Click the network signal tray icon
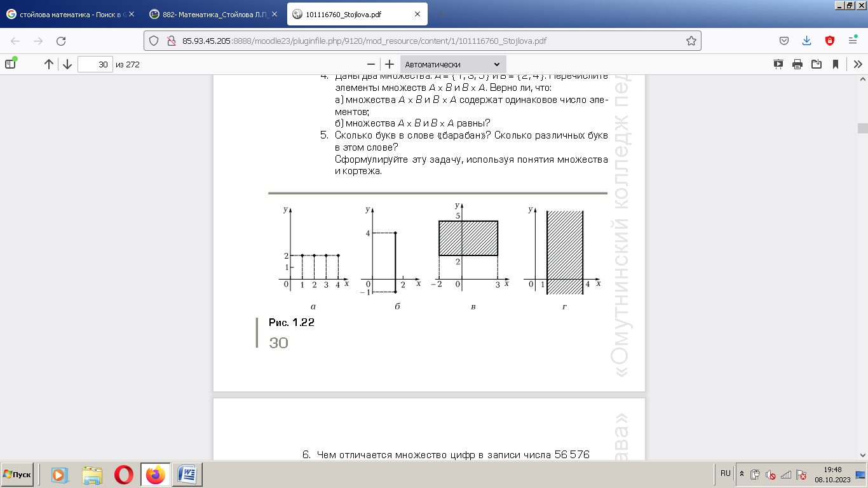Viewport: 868px width, 488px height. (x=786, y=475)
